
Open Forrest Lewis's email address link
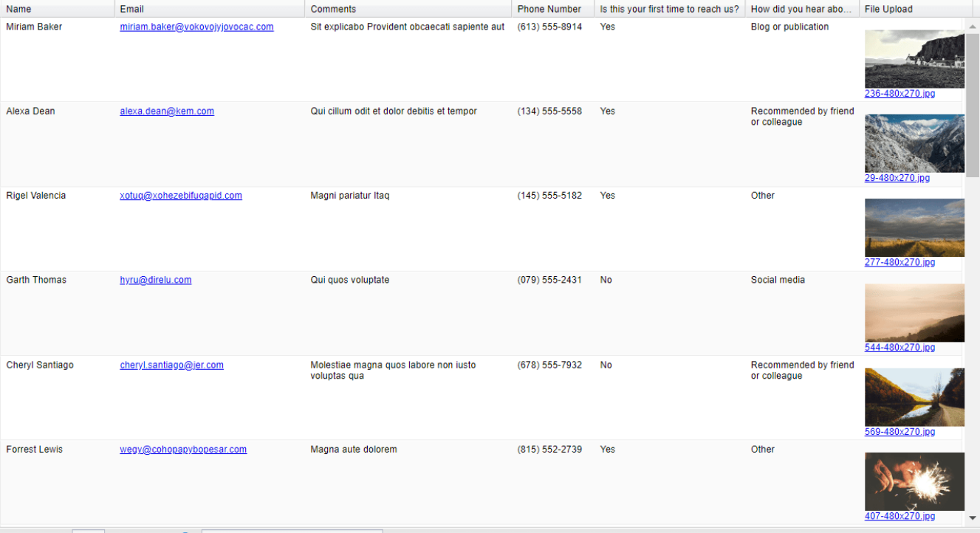(x=183, y=450)
